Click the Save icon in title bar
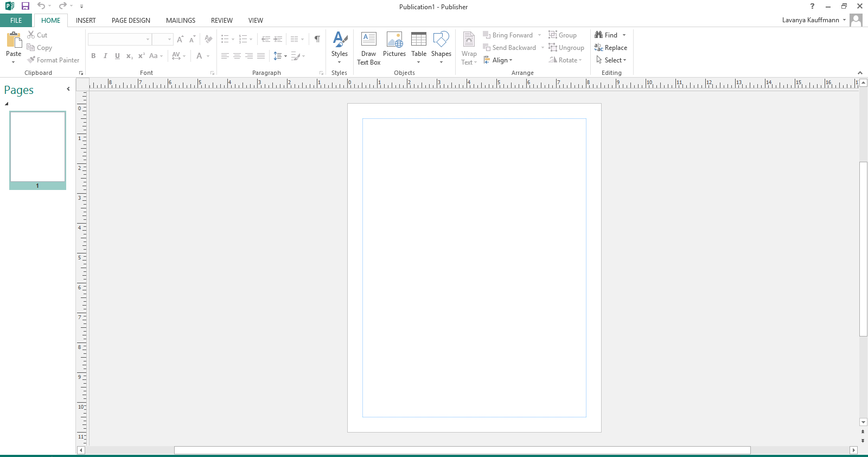The image size is (868, 457). click(x=25, y=7)
